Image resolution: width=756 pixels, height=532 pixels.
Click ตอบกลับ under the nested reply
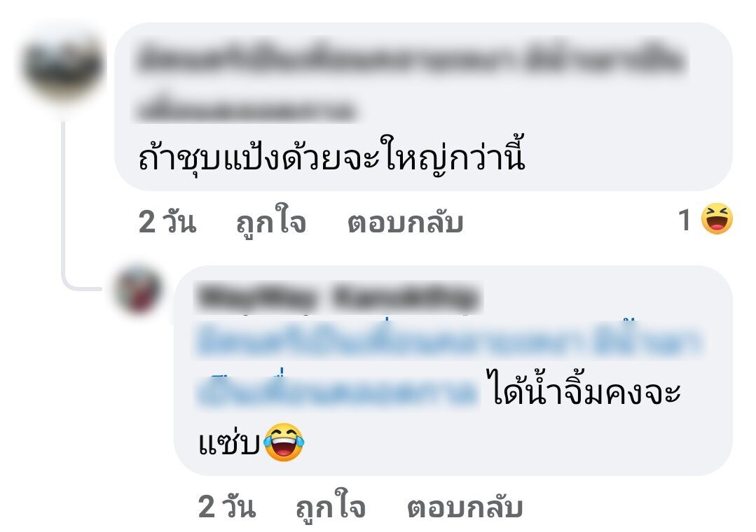(465, 507)
